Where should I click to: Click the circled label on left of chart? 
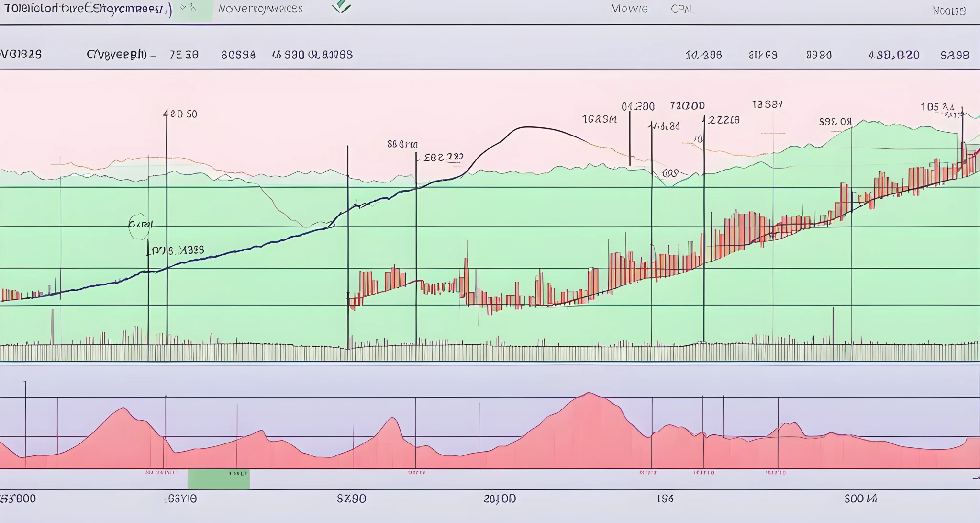pyautogui.click(x=139, y=226)
